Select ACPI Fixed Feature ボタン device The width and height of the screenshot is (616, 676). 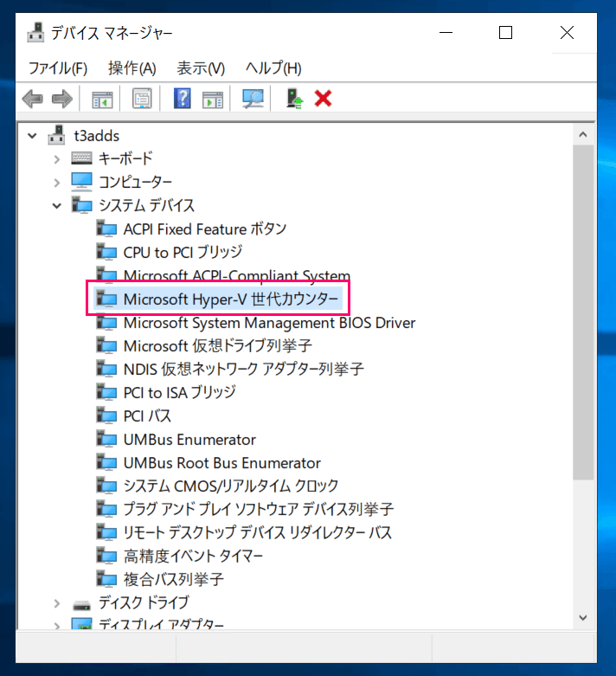pos(205,229)
